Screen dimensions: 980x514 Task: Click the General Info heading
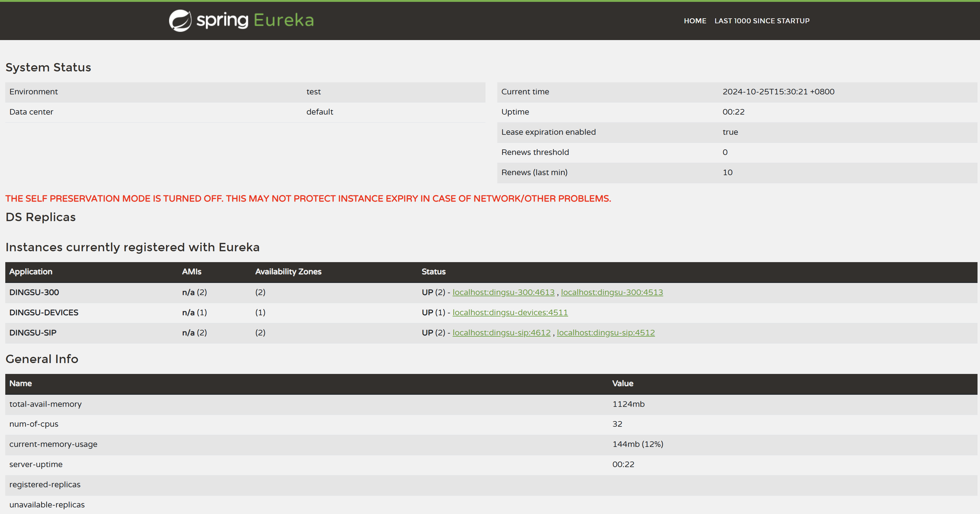click(x=42, y=359)
